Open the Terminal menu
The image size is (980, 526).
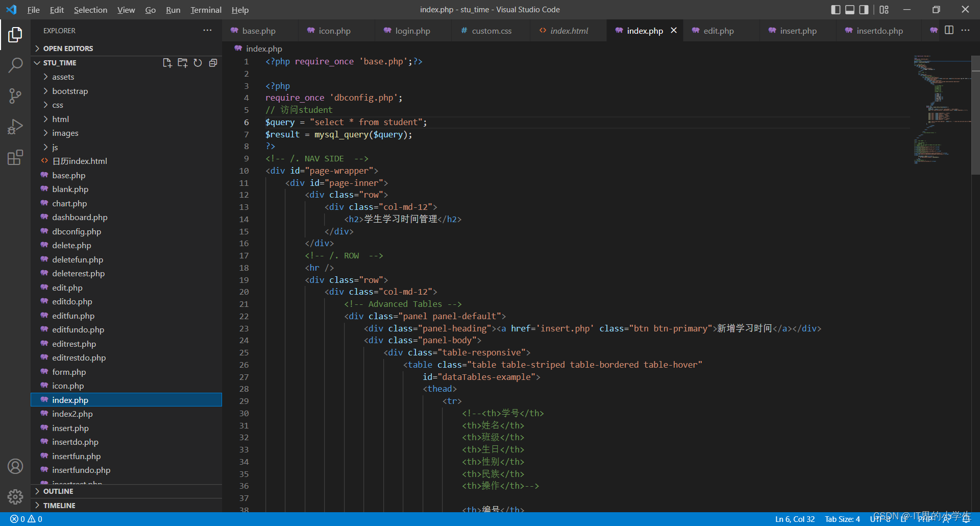click(206, 10)
